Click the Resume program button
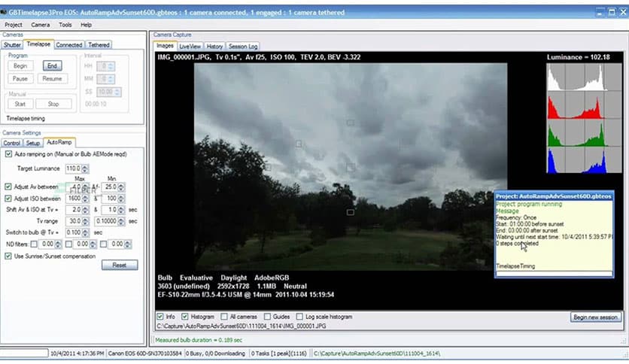 point(52,78)
